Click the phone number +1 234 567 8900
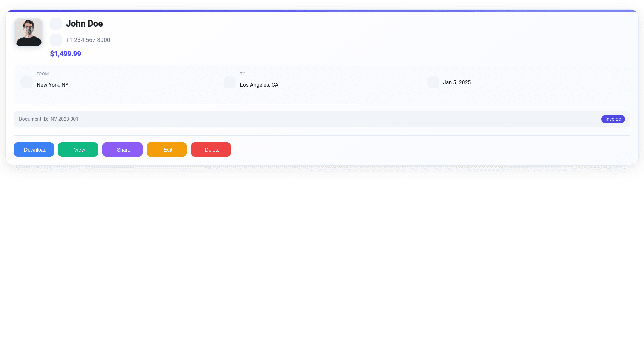The height and width of the screenshot is (362, 644). [88, 40]
